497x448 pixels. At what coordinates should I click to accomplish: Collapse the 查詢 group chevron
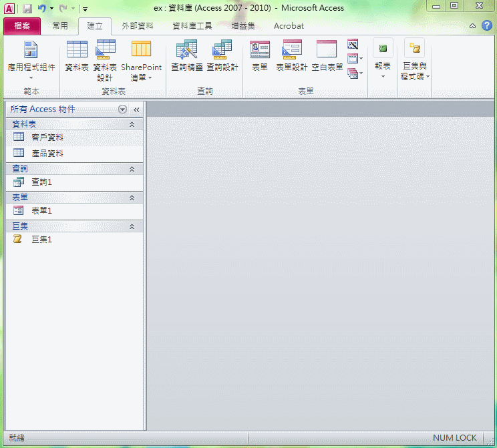132,169
